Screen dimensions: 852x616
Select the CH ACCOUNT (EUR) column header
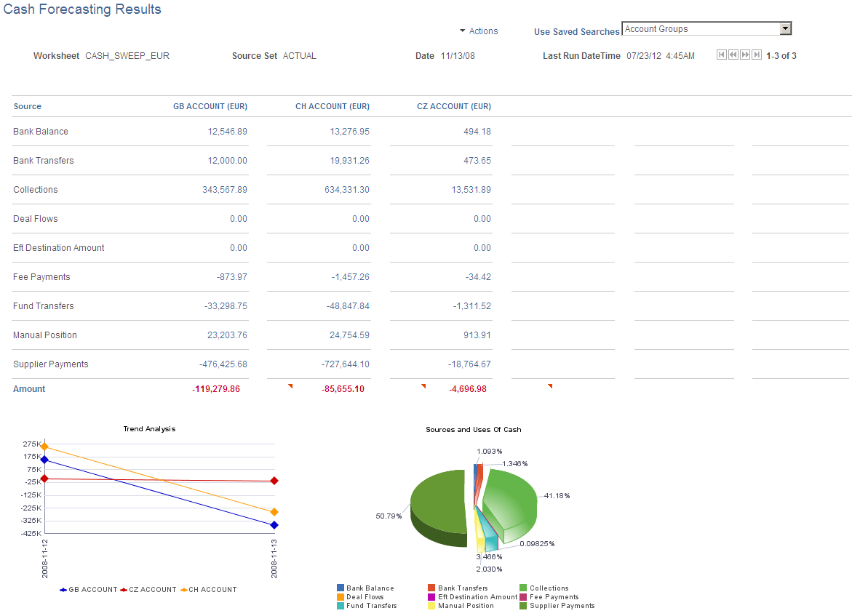(x=332, y=105)
